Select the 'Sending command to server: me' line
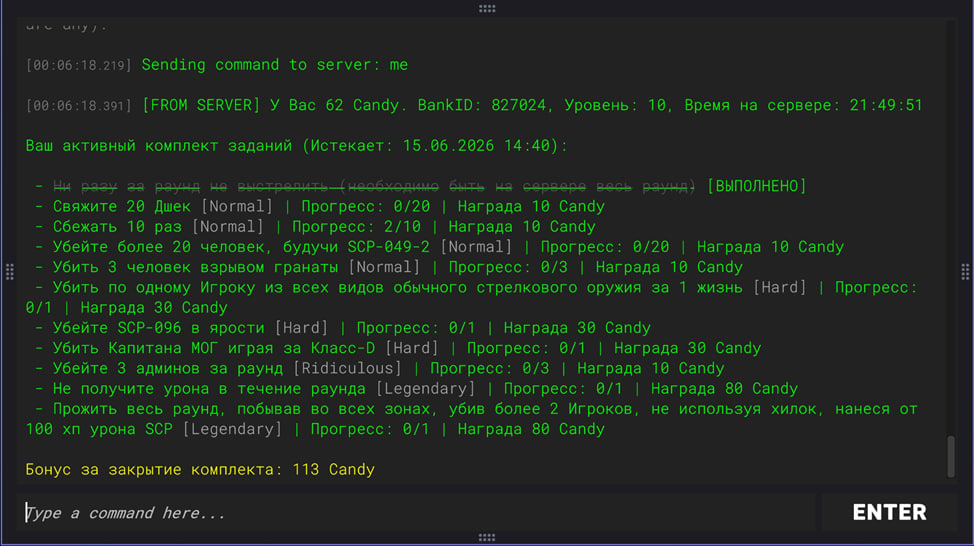This screenshot has height=546, width=974. click(x=275, y=65)
